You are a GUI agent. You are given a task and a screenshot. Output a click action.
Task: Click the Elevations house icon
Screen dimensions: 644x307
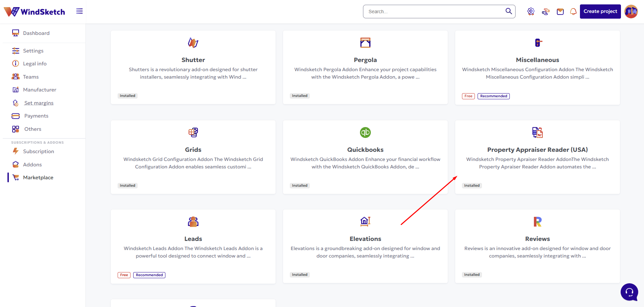pos(365,222)
